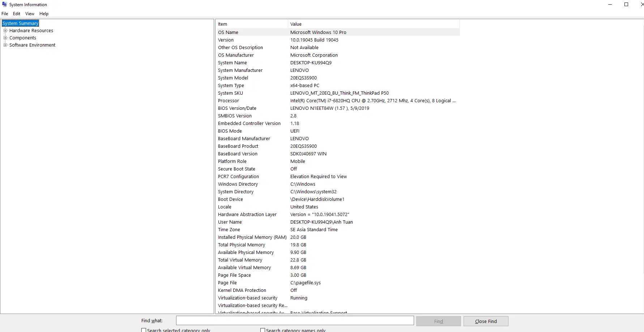The width and height of the screenshot is (644, 332).
Task: Select System Summary in the tree
Action: [20, 23]
